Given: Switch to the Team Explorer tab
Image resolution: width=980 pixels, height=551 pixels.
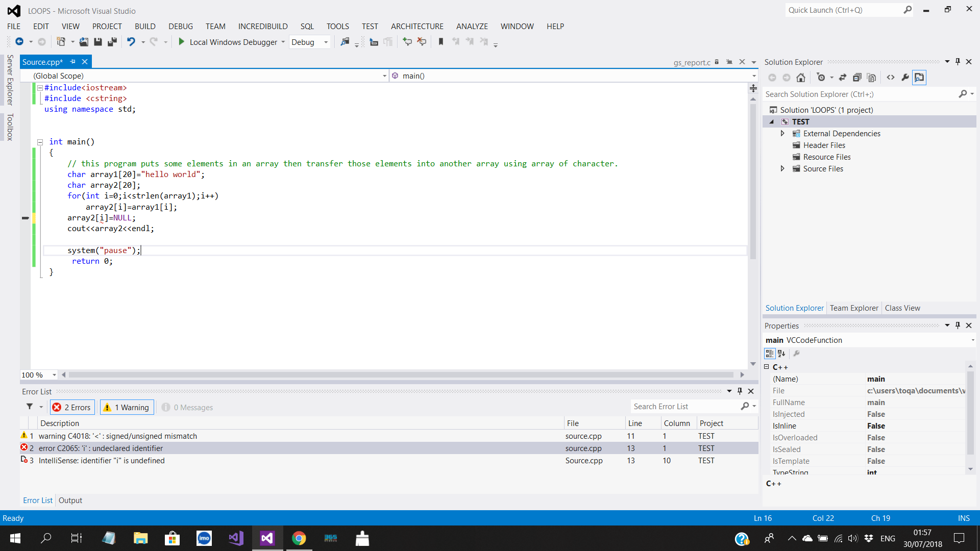Looking at the screenshot, I should (853, 308).
